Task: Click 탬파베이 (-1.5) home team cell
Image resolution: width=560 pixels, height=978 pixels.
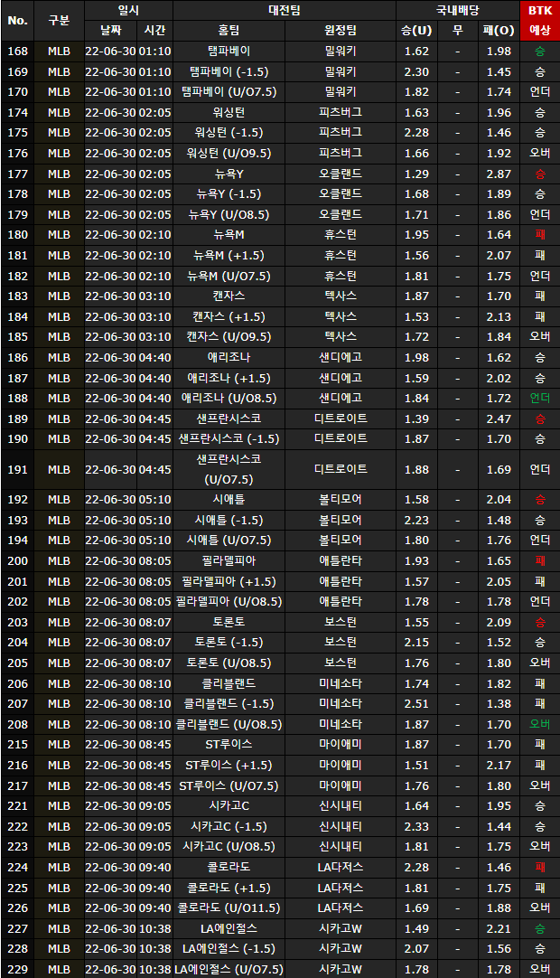Action: point(229,71)
